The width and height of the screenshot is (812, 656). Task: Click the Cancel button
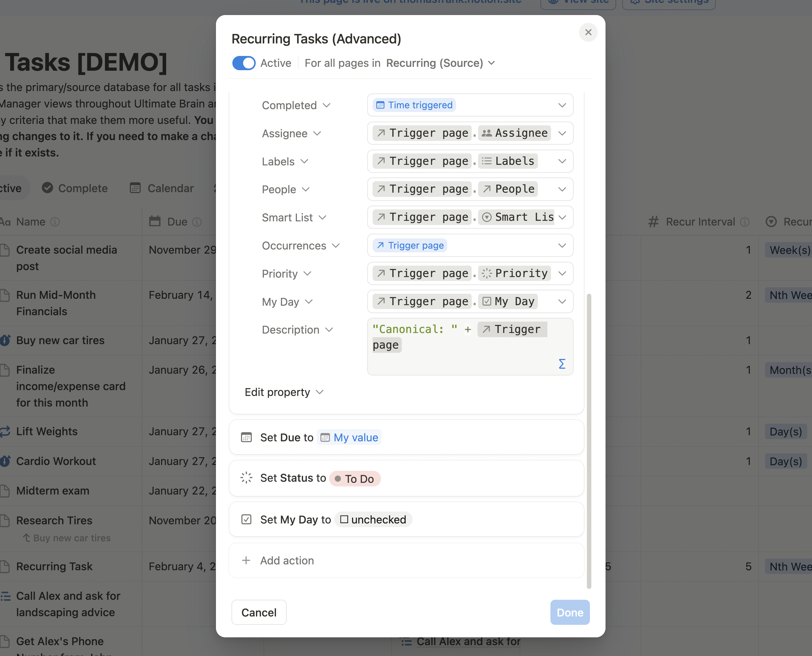pos(259,613)
